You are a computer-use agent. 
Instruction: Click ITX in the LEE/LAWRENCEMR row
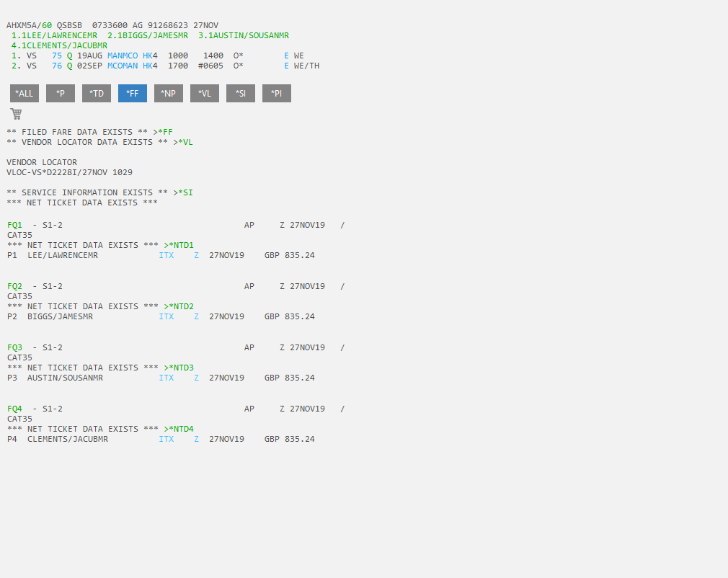[x=167, y=255]
